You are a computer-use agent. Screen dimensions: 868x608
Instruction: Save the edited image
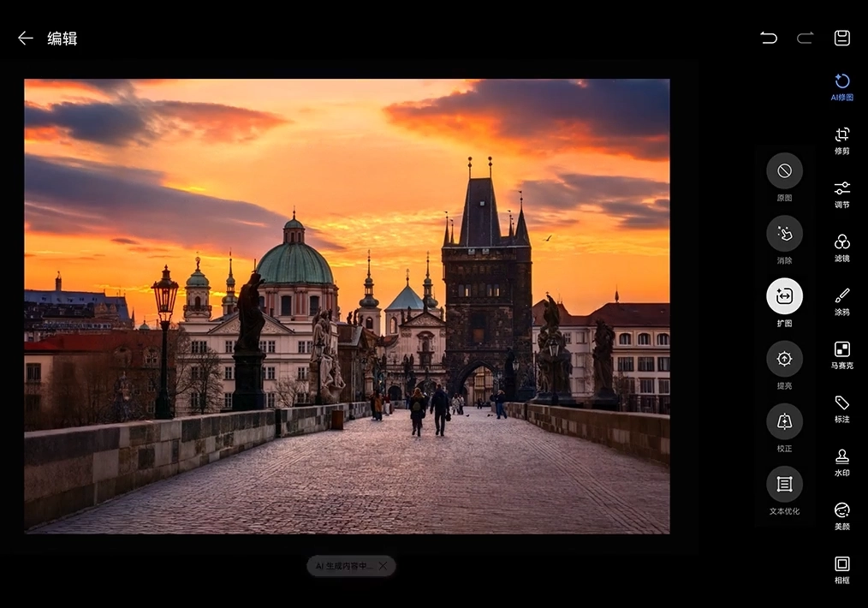842,38
